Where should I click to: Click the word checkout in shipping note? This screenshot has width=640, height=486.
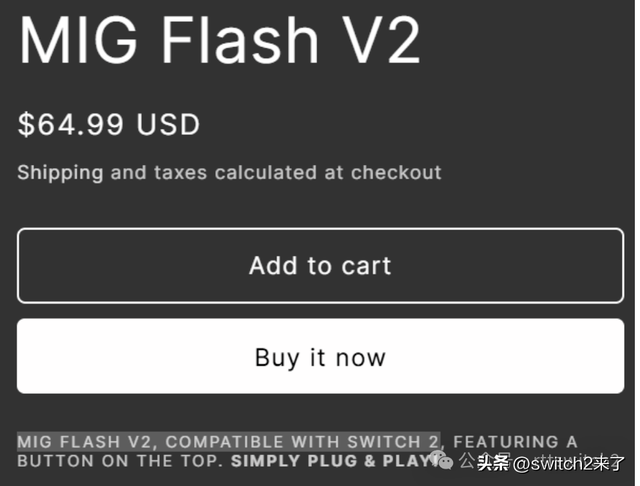(396, 172)
